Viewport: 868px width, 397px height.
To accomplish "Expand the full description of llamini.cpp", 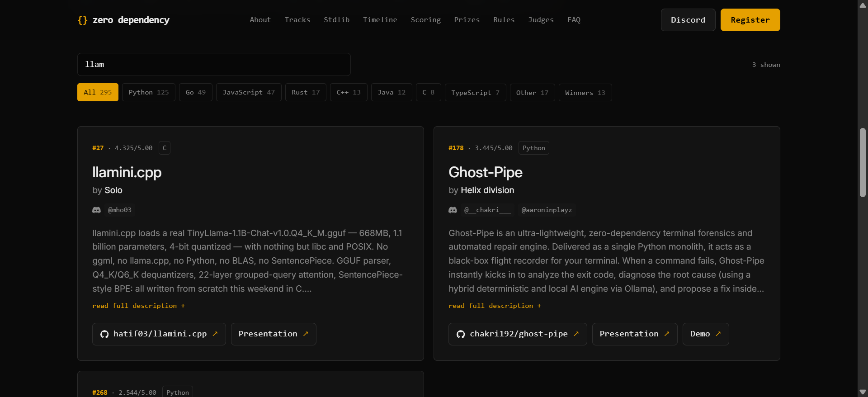I will click(x=139, y=306).
